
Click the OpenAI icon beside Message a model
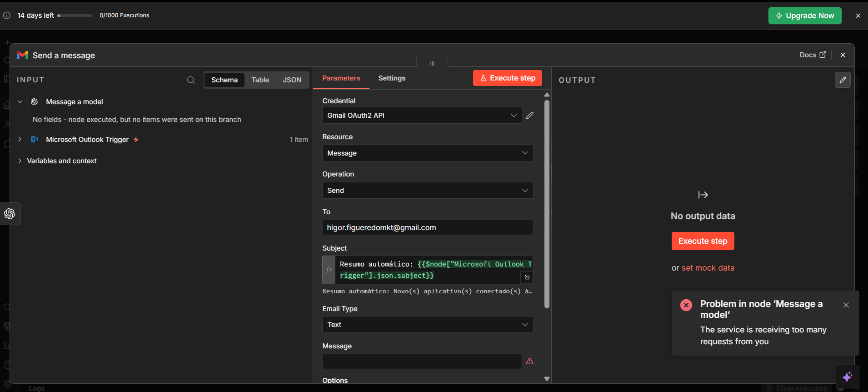(x=35, y=102)
